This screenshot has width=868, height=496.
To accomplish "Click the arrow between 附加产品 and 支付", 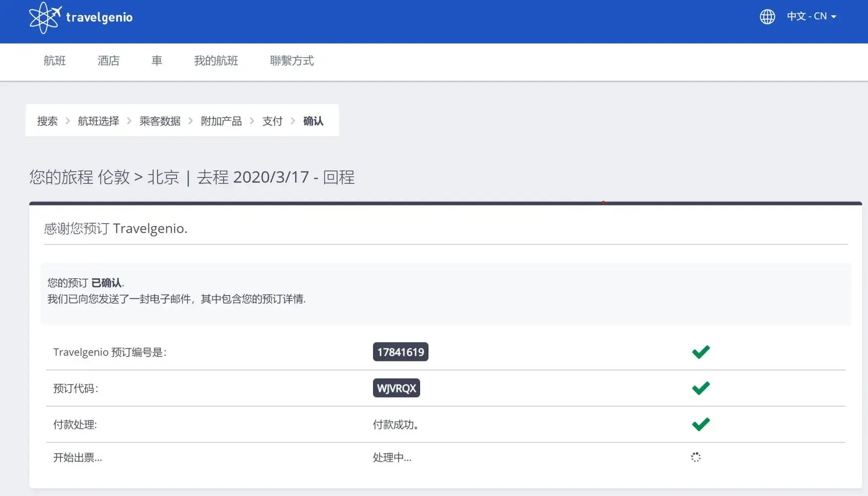I will click(252, 121).
